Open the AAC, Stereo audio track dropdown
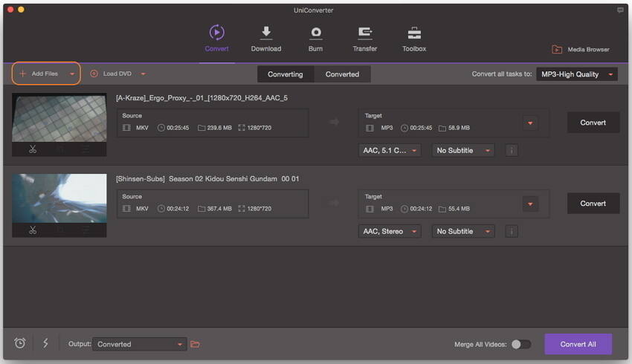Screen dimensions: 632x364 coord(390,232)
